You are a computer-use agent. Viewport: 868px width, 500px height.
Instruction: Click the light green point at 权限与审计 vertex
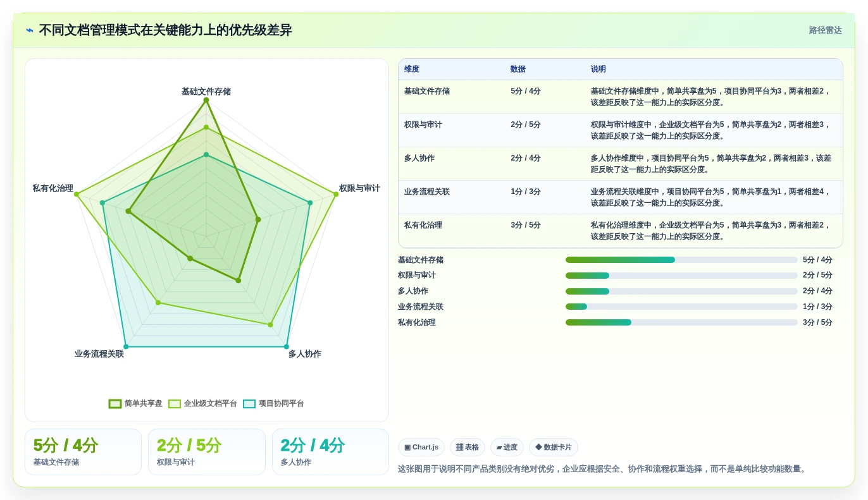pyautogui.click(x=336, y=194)
